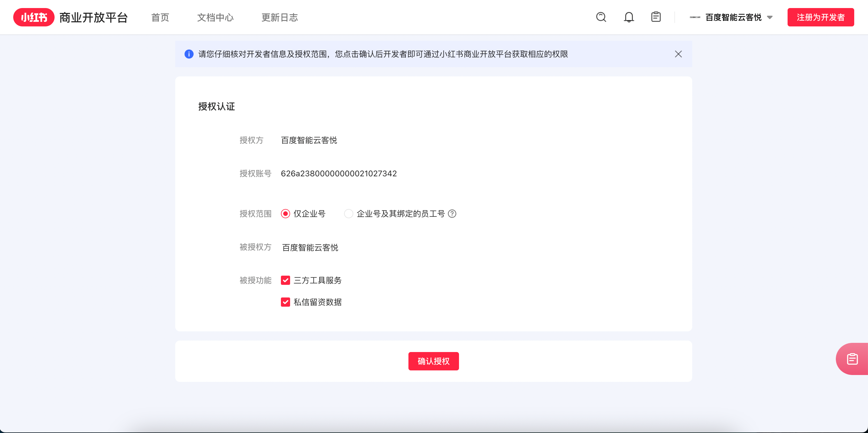Click the 确认授权 button

[x=433, y=361]
